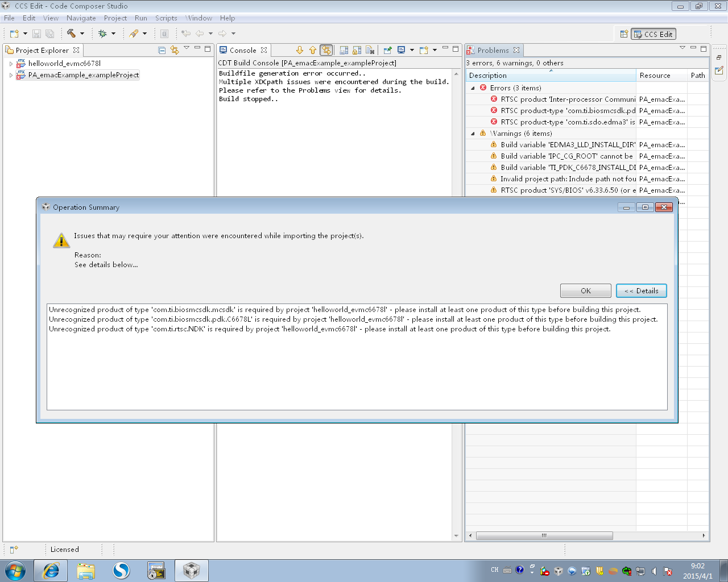The width and height of the screenshot is (728, 582).
Task: Select the helloworld_evmc6678l project name
Action: click(64, 64)
